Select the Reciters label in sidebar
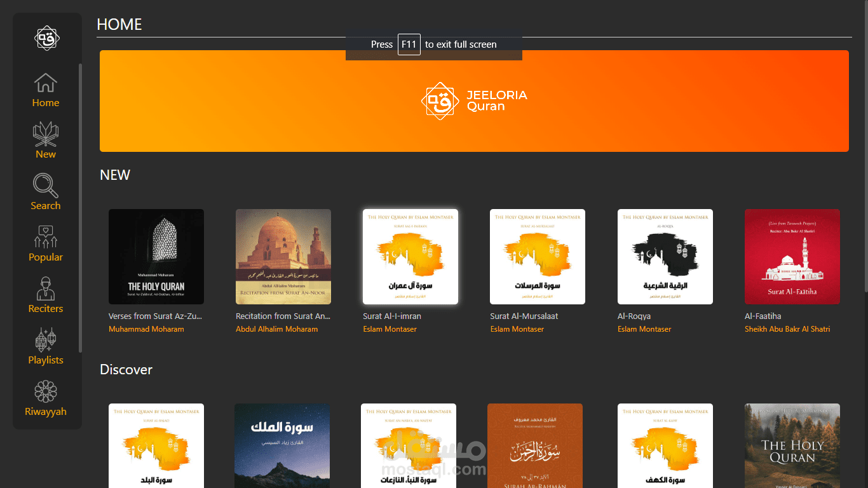868x488 pixels. point(46,309)
